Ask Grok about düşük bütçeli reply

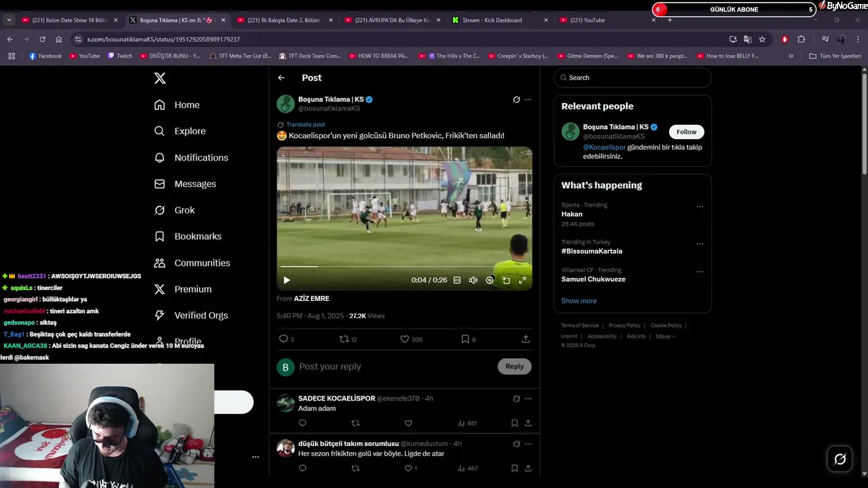(x=516, y=444)
